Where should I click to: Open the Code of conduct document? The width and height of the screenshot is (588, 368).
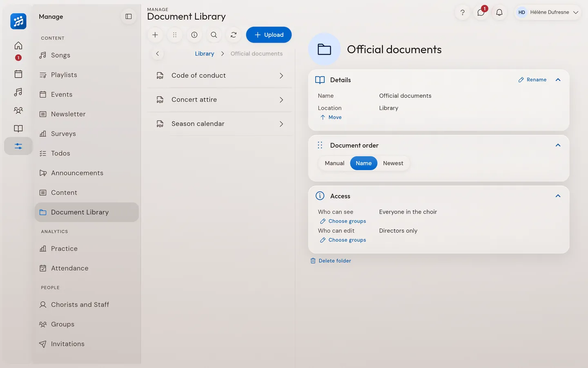click(220, 76)
